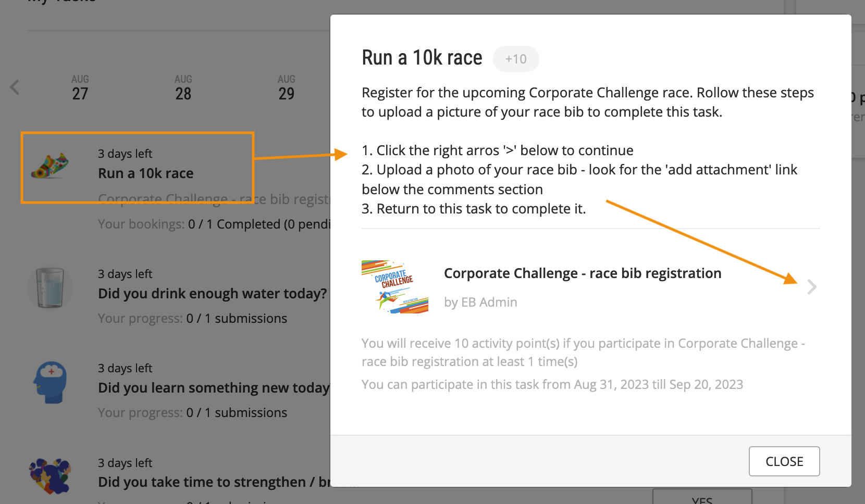Select AUG 28 in the date strip

(x=183, y=87)
